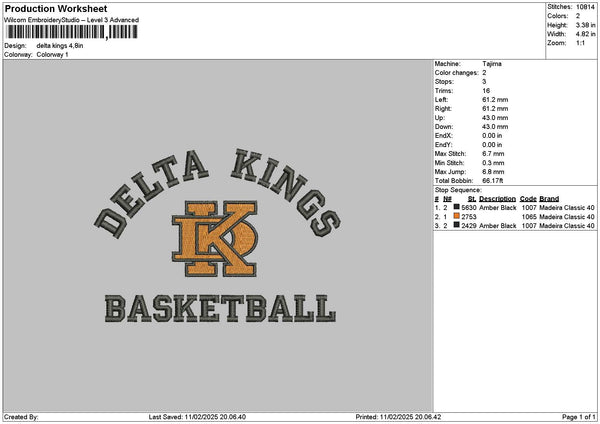
Task: Click the BASKETBALL embroidered text
Action: pyautogui.click(x=220, y=308)
